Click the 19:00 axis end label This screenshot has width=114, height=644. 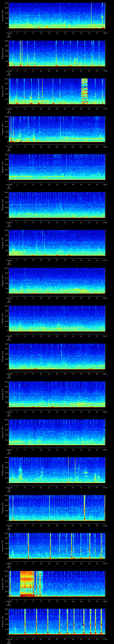tap(105, 184)
